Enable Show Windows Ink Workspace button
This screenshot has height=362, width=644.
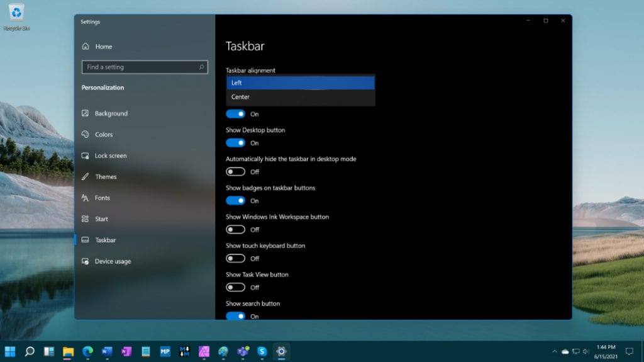(236, 230)
